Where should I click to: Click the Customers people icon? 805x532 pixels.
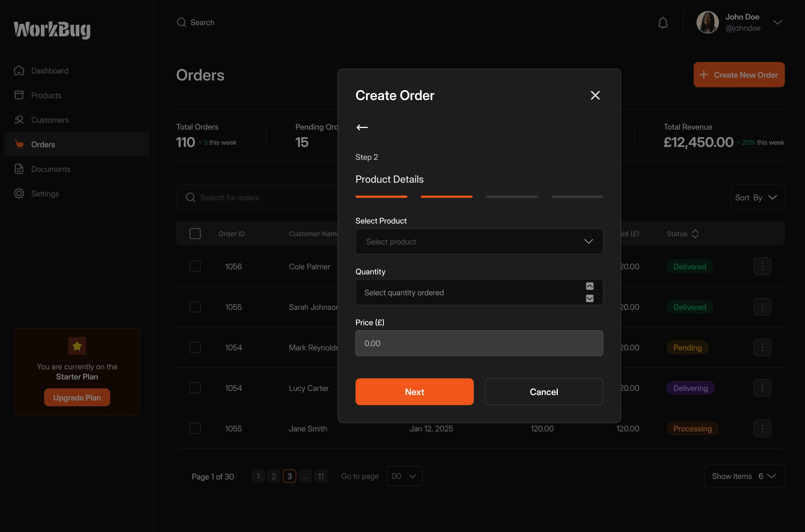pyautogui.click(x=19, y=120)
